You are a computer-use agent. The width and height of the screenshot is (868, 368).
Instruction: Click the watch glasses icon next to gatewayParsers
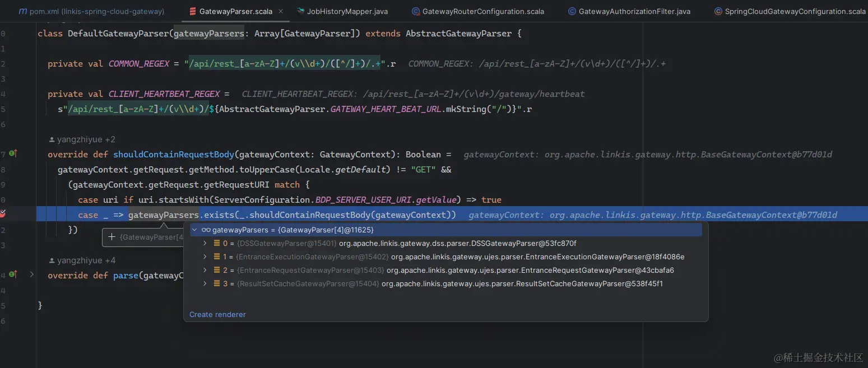tap(206, 230)
